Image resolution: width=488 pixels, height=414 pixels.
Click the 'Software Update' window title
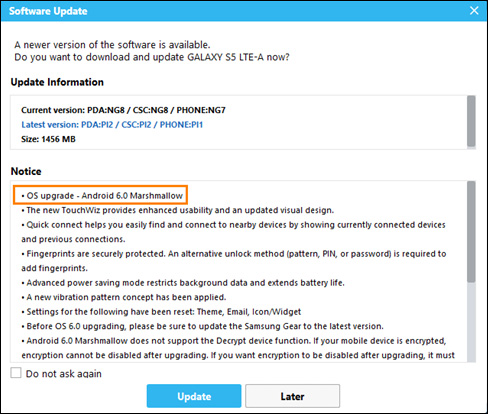click(48, 11)
